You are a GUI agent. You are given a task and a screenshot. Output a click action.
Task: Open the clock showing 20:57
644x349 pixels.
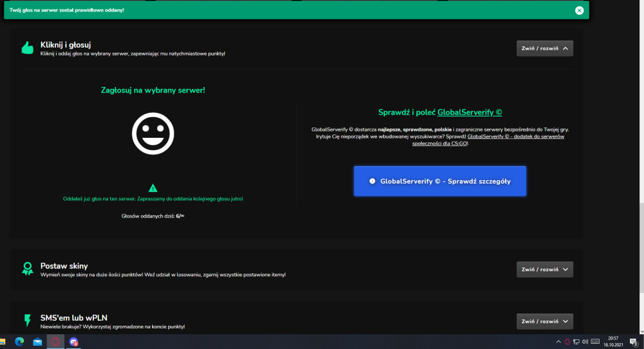pyautogui.click(x=613, y=342)
